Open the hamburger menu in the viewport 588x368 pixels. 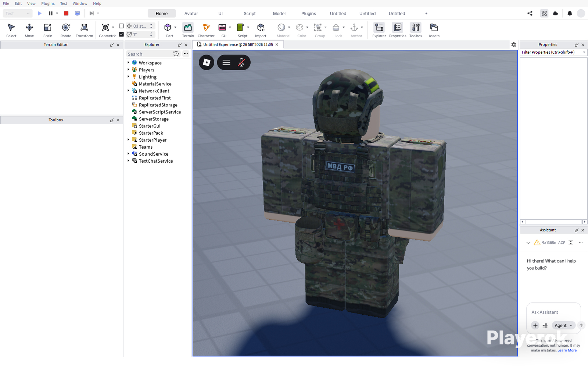(x=226, y=63)
